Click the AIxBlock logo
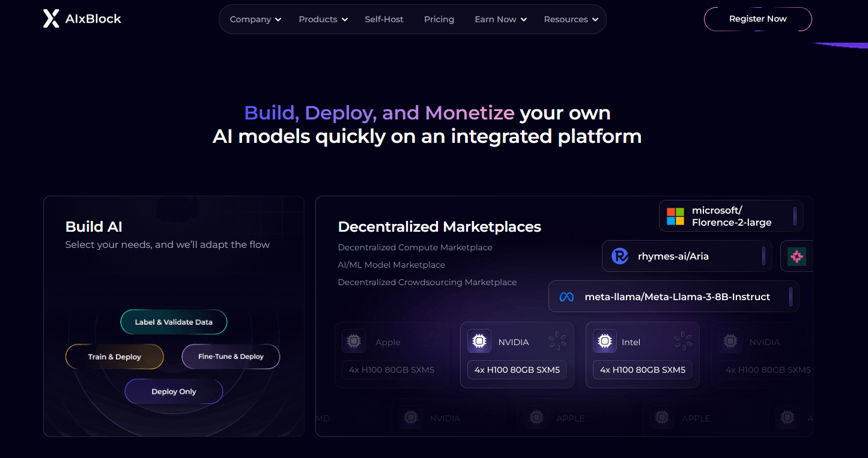 [x=82, y=19]
